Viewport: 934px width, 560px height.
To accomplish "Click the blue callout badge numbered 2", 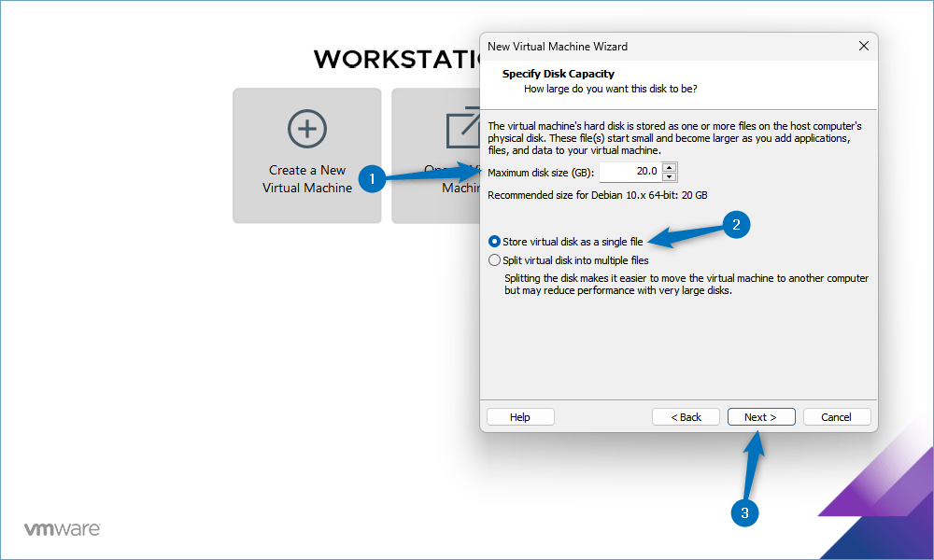I will [x=735, y=225].
